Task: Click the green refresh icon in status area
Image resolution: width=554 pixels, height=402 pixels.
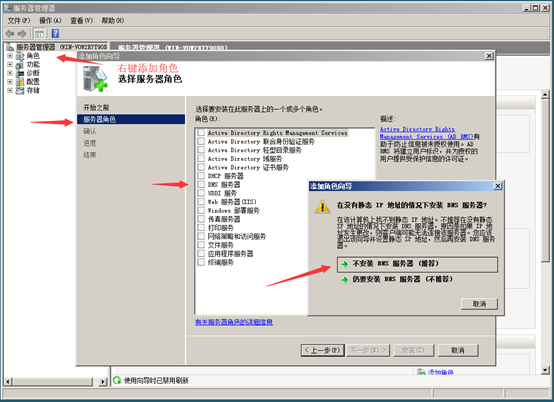Action: (x=117, y=380)
